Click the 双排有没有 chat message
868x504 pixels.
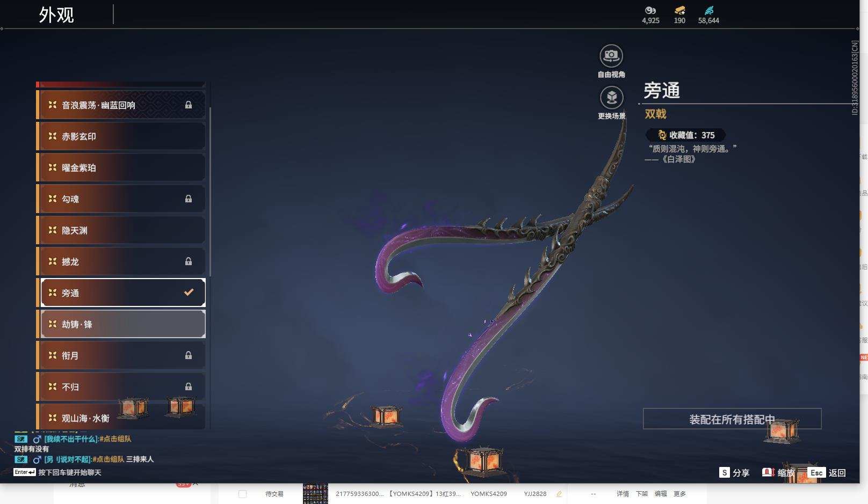click(x=32, y=449)
